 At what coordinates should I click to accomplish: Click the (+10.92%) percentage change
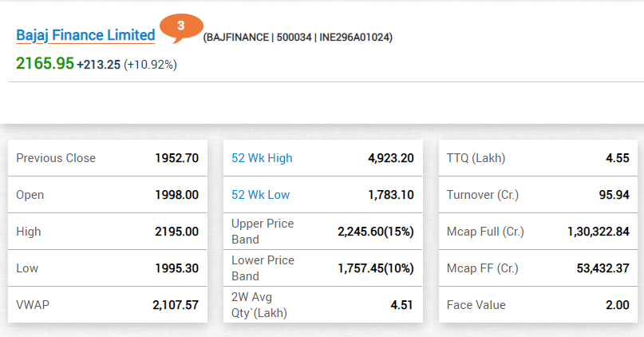[150, 65]
